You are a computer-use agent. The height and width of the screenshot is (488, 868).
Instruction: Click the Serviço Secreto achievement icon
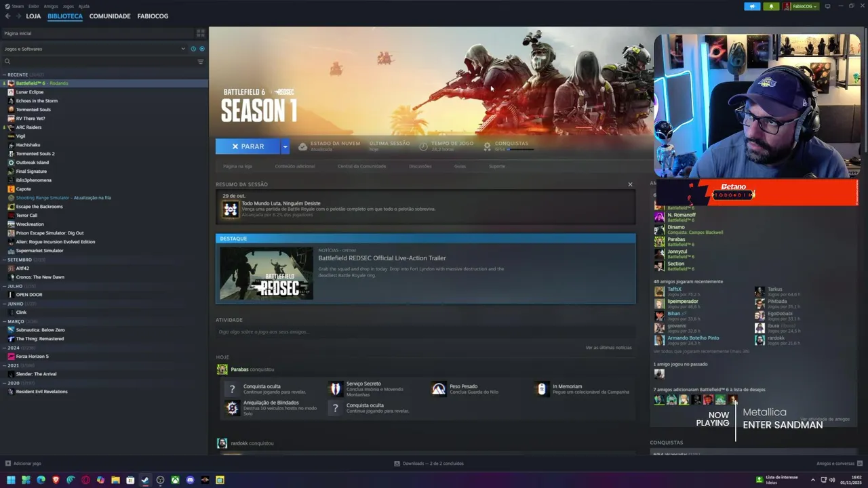click(x=335, y=389)
